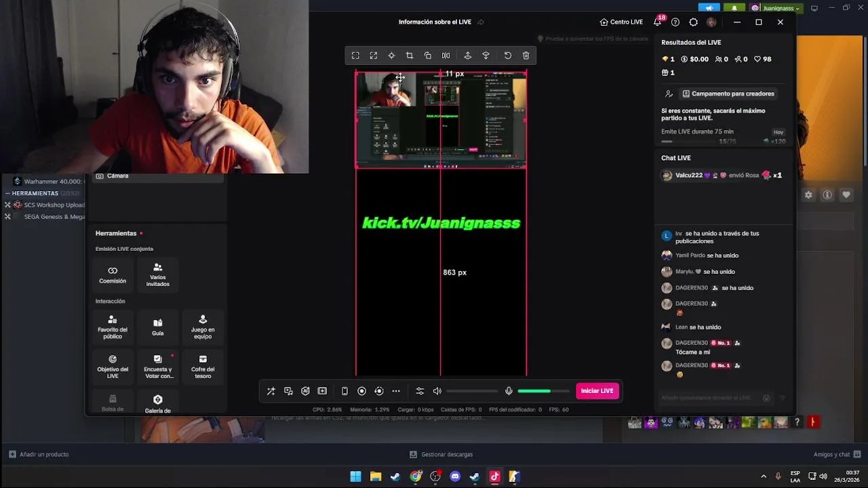Open the magic wand effects tool

pyautogui.click(x=271, y=391)
